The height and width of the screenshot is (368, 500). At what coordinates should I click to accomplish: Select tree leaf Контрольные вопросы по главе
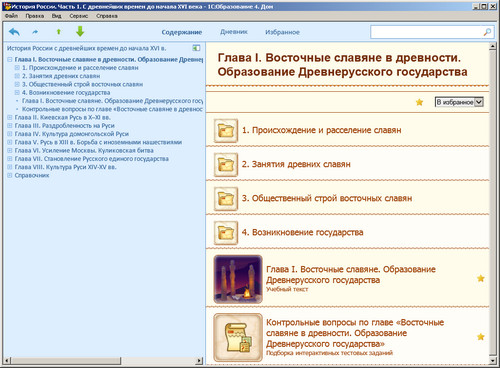pos(112,109)
